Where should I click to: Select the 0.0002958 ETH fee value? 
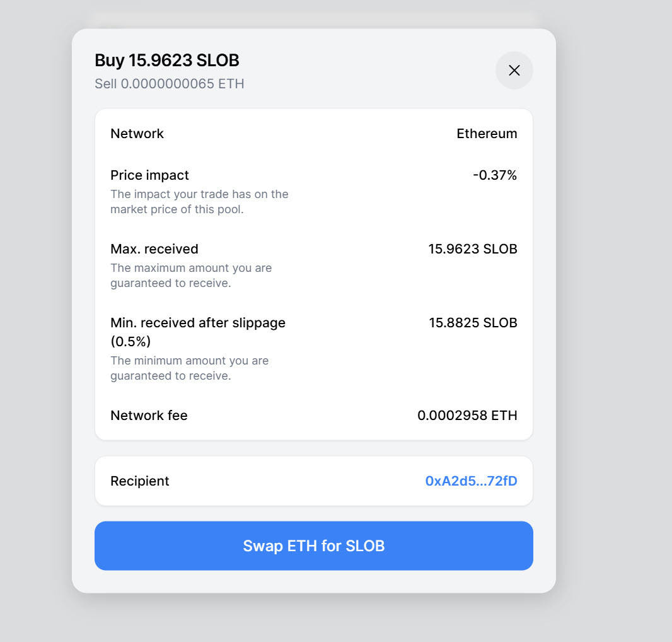(467, 415)
